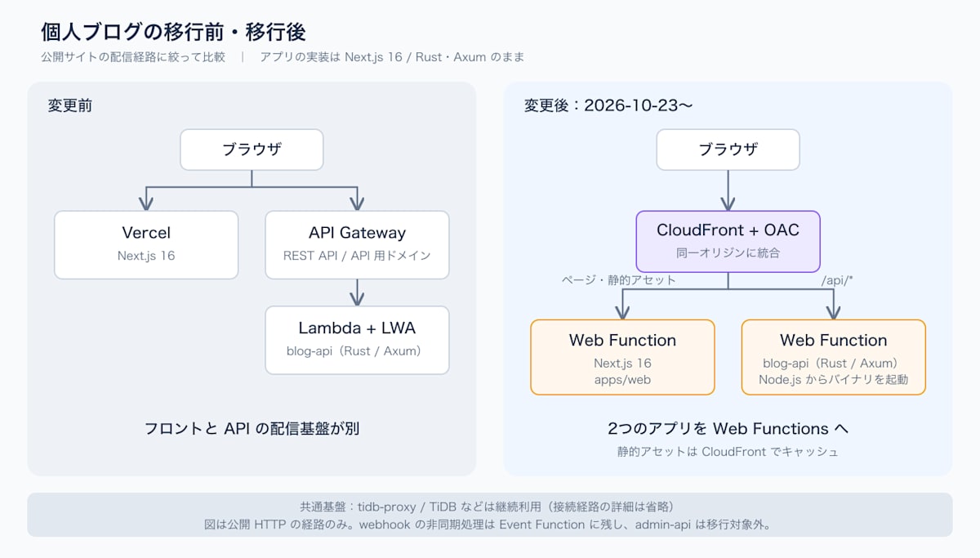
Task: Select the Web Function box containing blog-api
Action: [834, 357]
